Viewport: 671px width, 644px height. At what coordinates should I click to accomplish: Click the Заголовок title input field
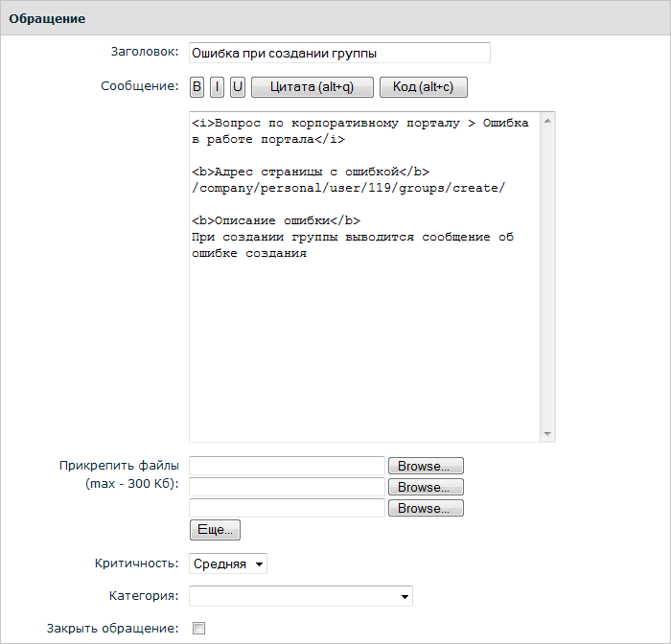coord(339,53)
